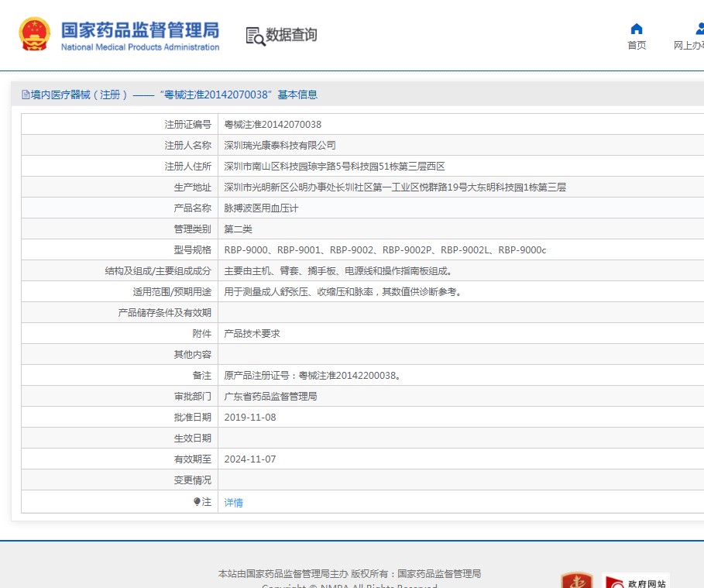Click the registrant name 深圳瑞光康泰科技有限公司
The width and height of the screenshot is (704, 588).
click(x=280, y=146)
